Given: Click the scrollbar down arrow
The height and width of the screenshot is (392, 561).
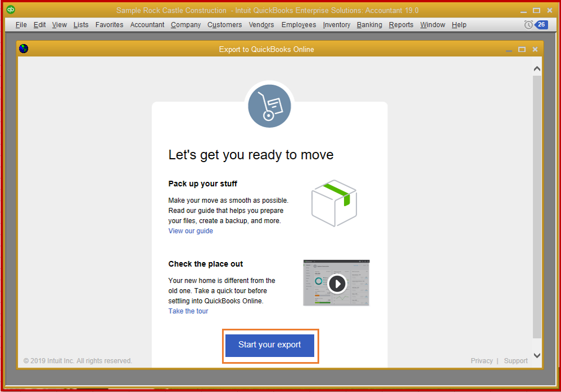Looking at the screenshot, I should (537, 355).
